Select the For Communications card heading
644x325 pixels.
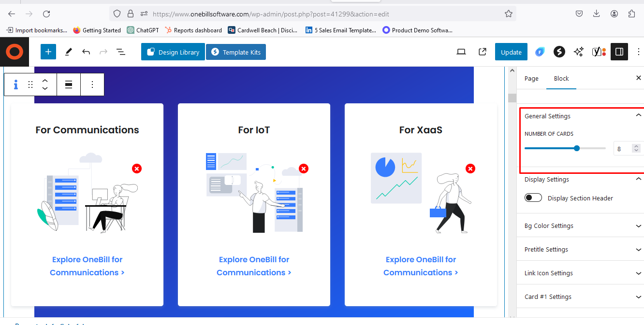pyautogui.click(x=87, y=130)
